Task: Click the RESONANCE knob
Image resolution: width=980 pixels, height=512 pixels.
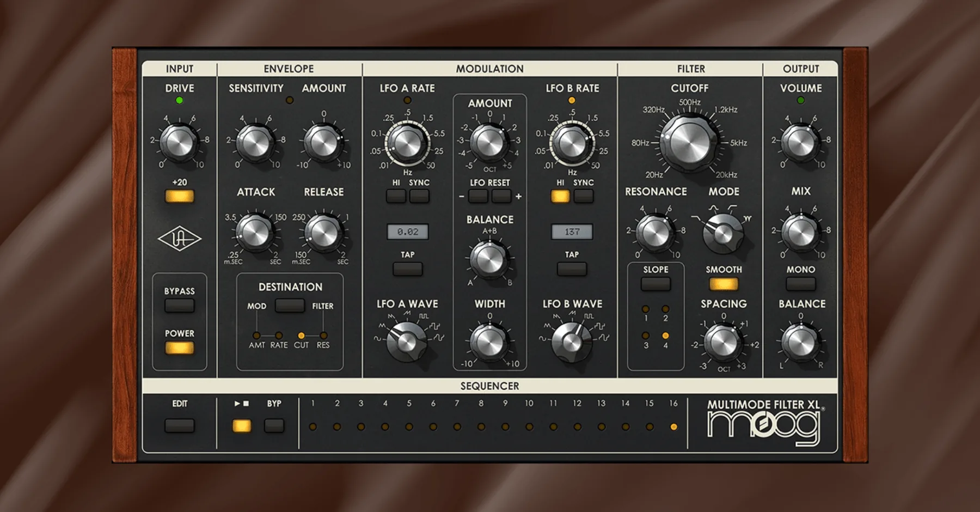Action: pyautogui.click(x=656, y=233)
